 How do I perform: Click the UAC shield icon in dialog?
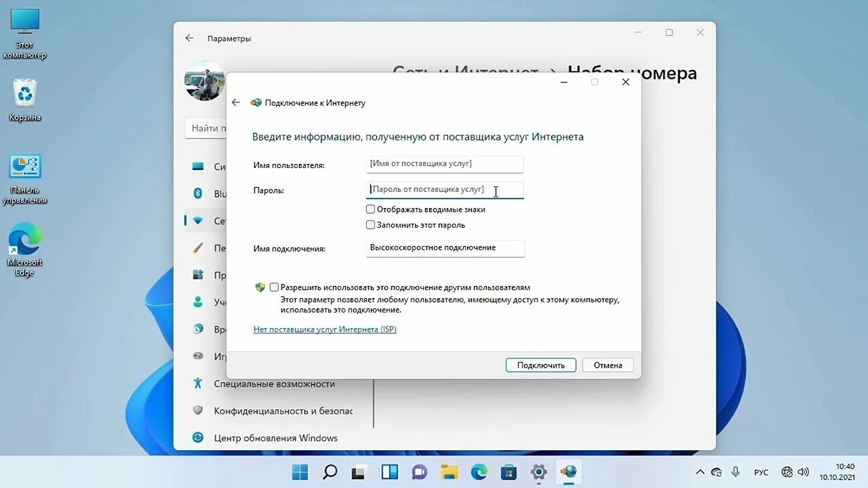(260, 287)
